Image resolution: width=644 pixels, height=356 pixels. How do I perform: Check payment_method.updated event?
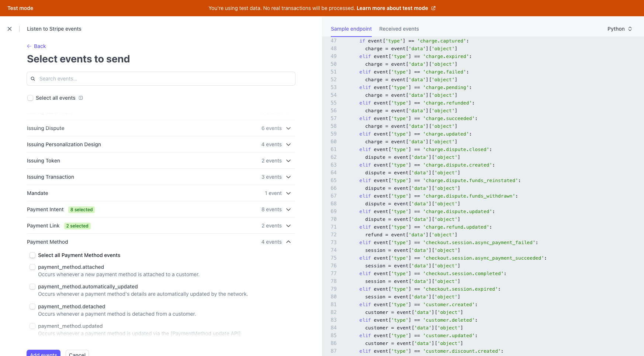coord(32,326)
